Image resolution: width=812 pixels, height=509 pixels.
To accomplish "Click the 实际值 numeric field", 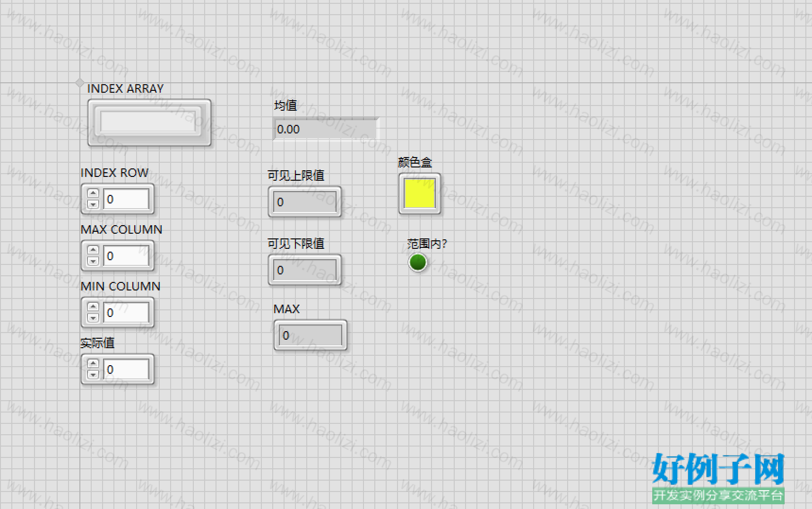I will pos(126,369).
